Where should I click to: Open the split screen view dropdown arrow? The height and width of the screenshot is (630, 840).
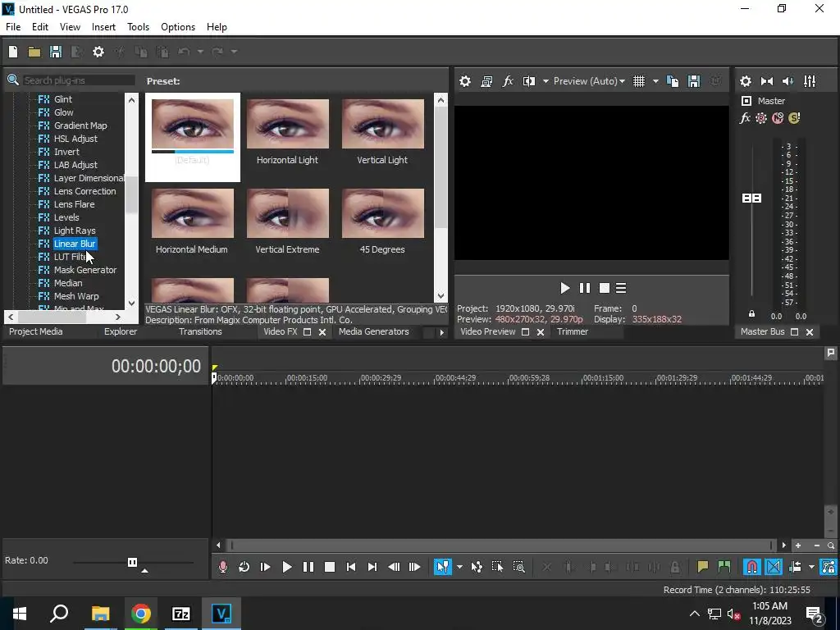pyautogui.click(x=546, y=81)
